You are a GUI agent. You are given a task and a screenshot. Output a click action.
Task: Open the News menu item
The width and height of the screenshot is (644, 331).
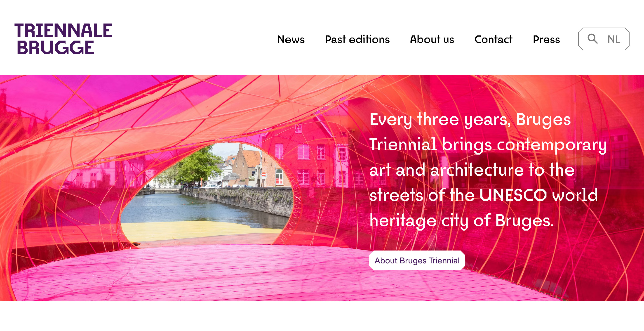click(291, 40)
